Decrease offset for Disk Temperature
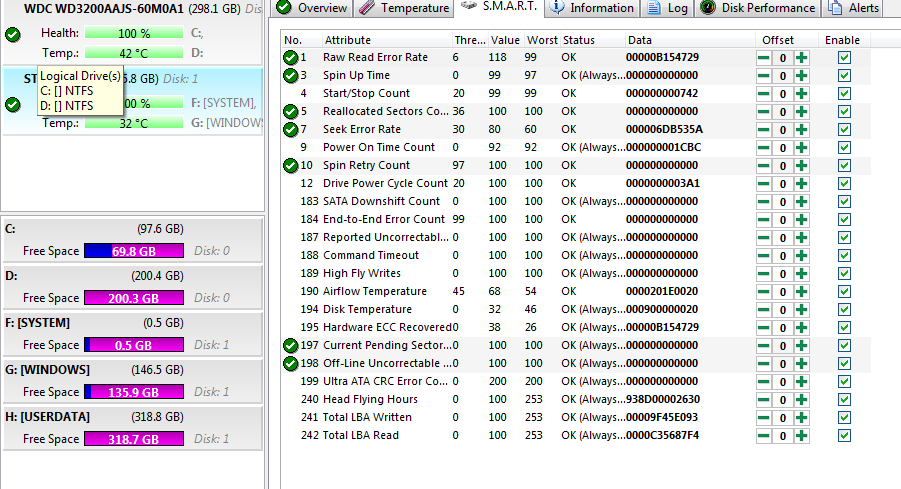 (x=763, y=310)
